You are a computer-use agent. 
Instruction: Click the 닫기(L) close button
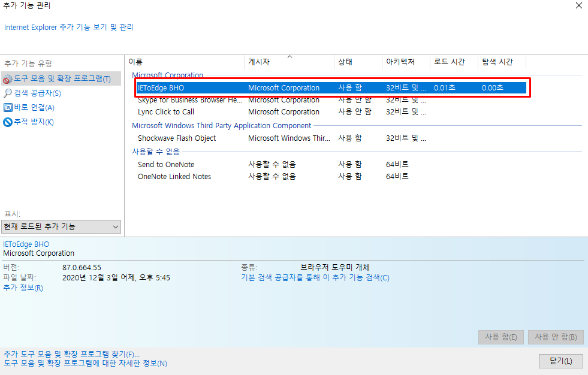click(560, 361)
